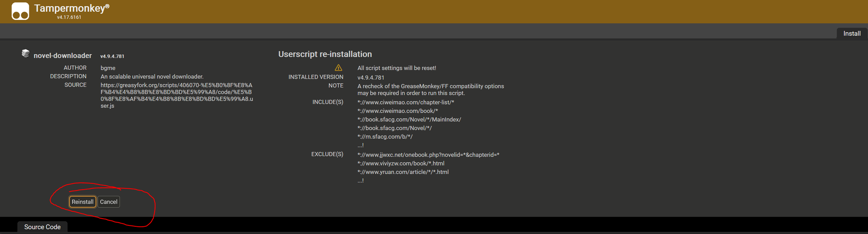Screen dimensions: 868x234
Task: Click include entry *://book.sfacg.com/Novel/*/
Action: tap(395, 128)
